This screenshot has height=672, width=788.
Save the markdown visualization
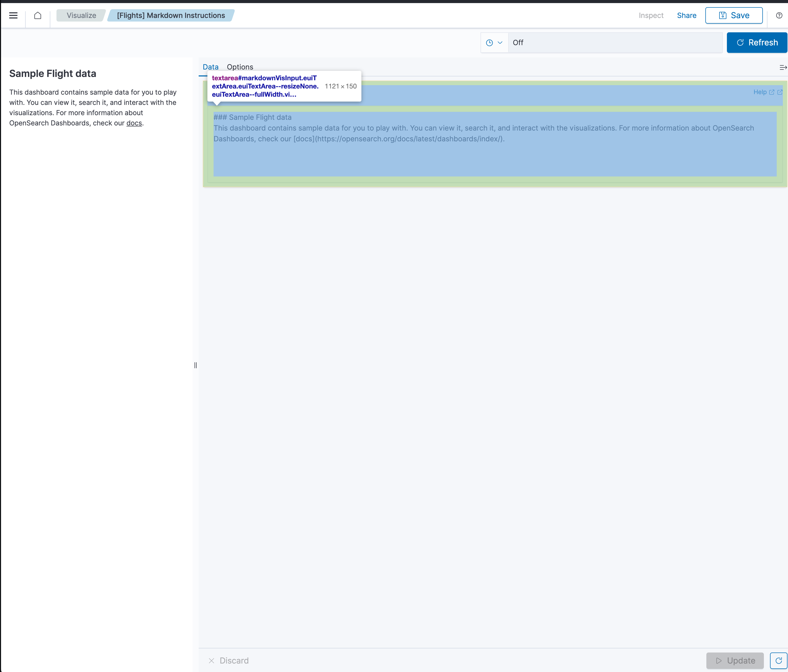tap(734, 16)
